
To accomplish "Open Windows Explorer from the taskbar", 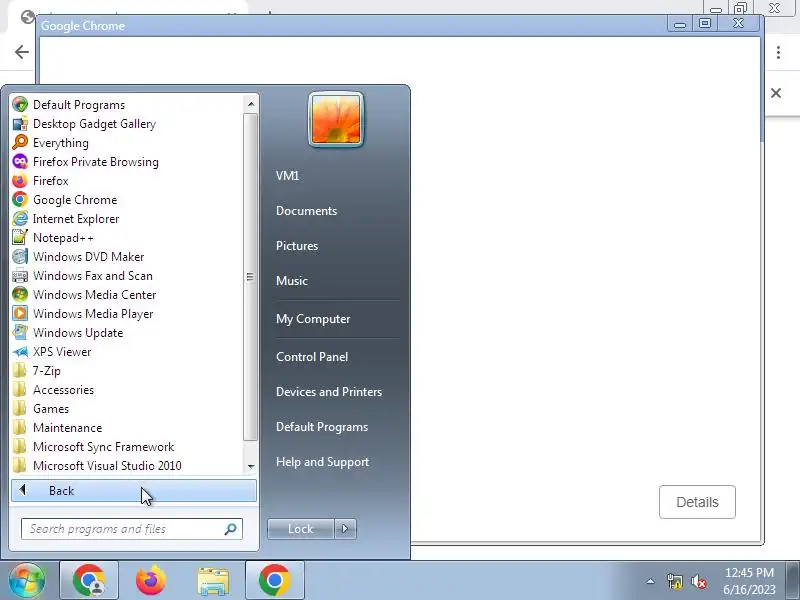I will (x=213, y=581).
